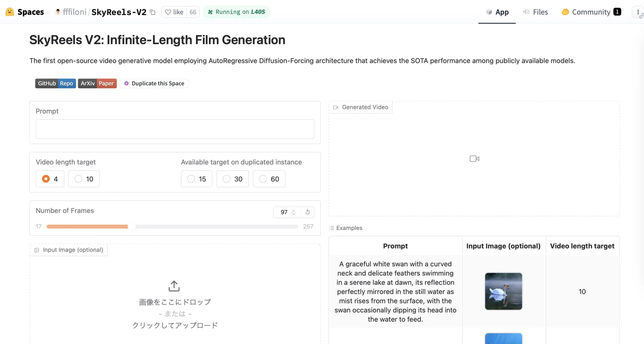Click the Number of Frames stepper arrows
The image size is (644, 344).
pos(294,212)
